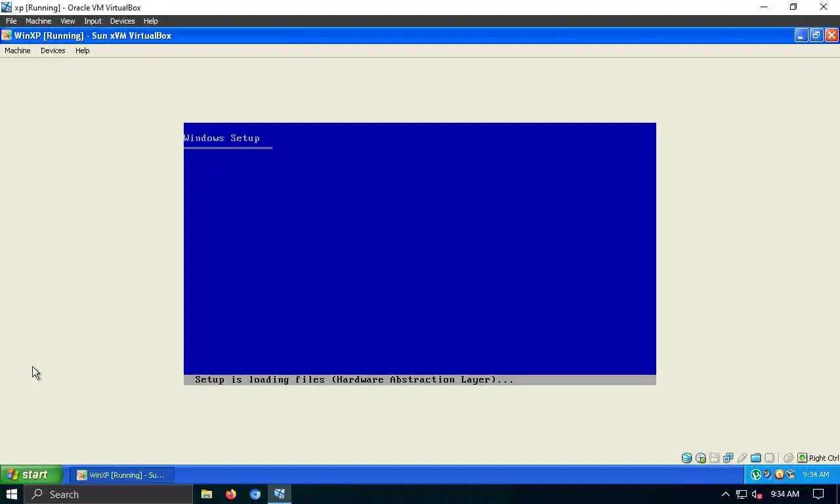
Task: Close the inner WinXP VirtualBox window
Action: pyautogui.click(x=831, y=35)
